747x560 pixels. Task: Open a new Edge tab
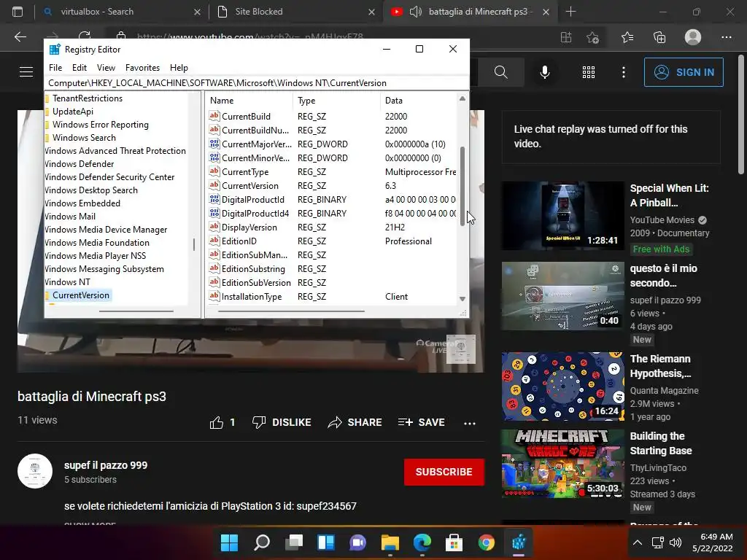click(570, 12)
